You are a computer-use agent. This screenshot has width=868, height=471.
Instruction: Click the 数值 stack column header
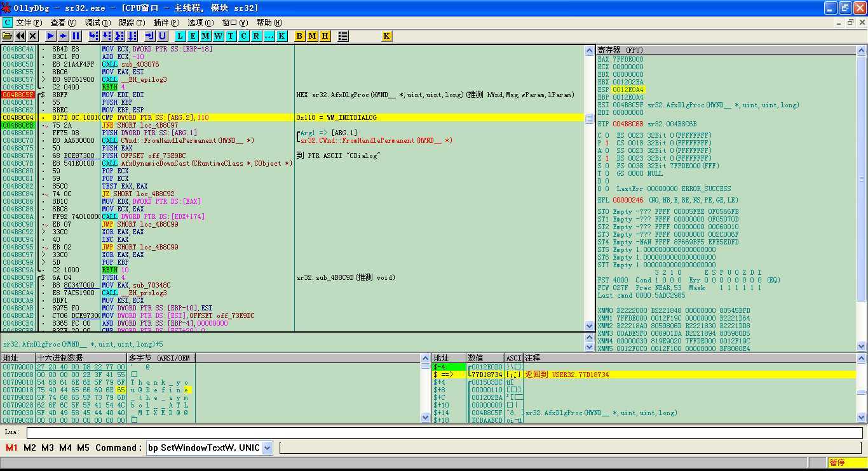(485, 358)
